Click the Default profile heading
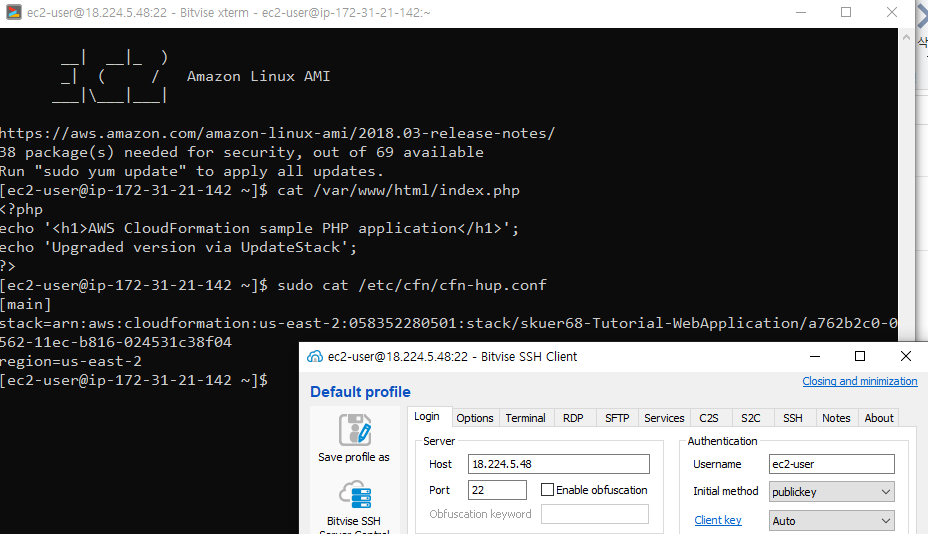 360,392
